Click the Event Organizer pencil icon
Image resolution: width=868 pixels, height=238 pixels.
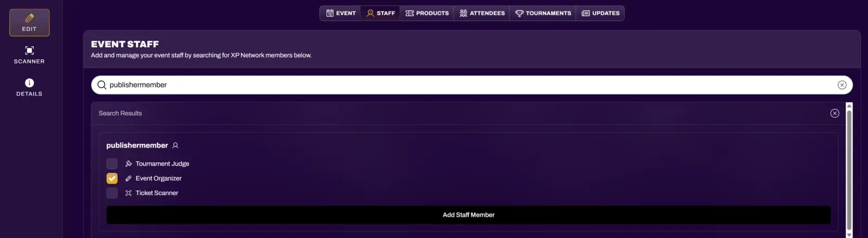[129, 178]
